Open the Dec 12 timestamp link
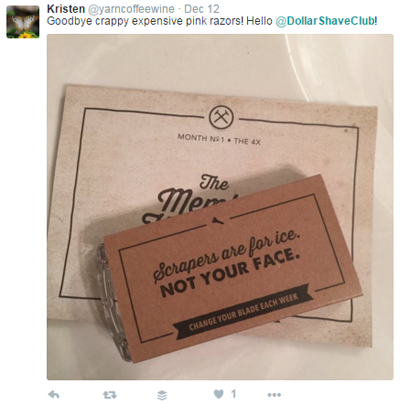The width and height of the screenshot is (400, 405). 202,9
